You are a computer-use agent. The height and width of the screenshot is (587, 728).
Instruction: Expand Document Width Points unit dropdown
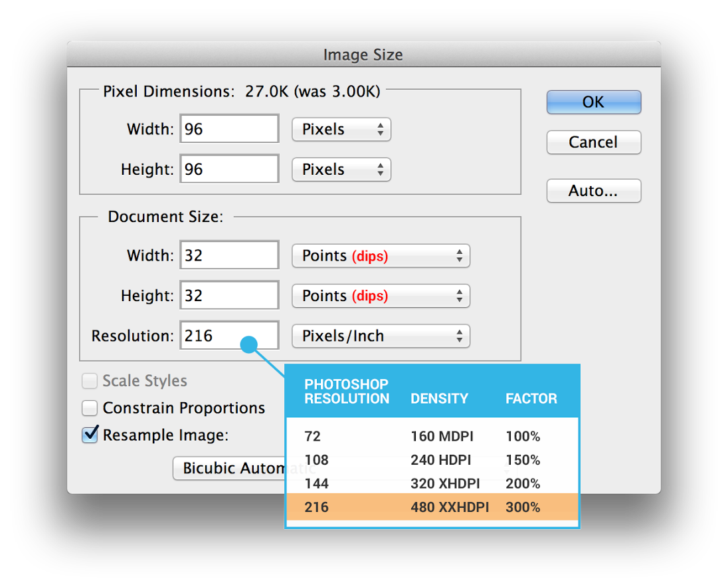(x=381, y=256)
